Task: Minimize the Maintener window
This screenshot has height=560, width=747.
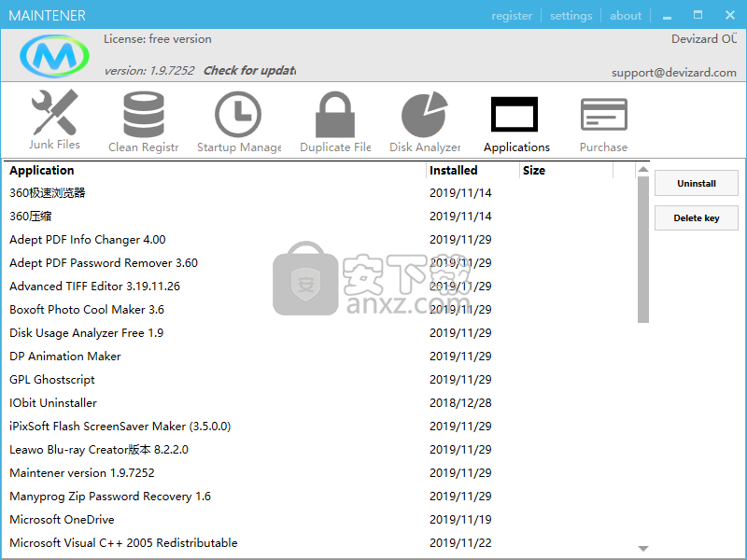Action: [x=667, y=16]
